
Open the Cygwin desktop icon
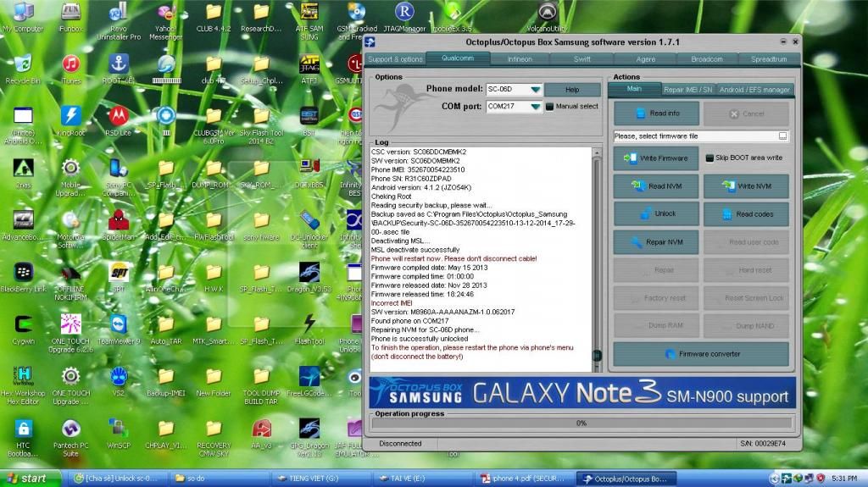coord(23,329)
